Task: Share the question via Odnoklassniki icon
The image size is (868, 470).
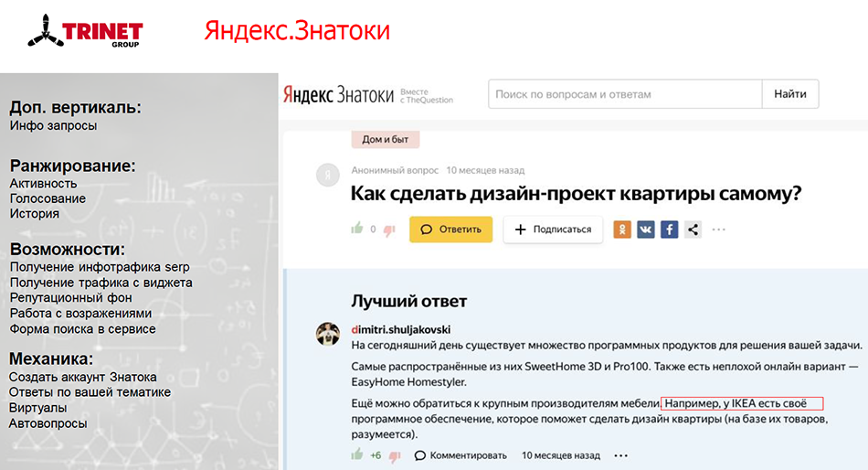Action: point(622,230)
